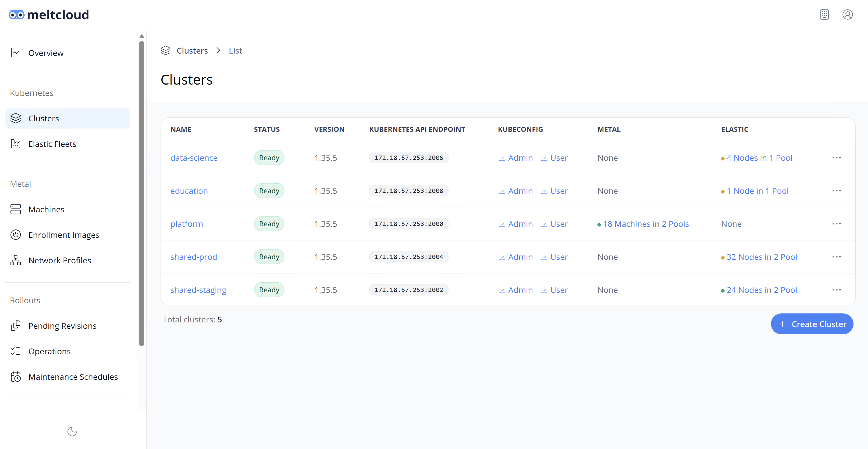Click the meltcloud logo icon
Image resolution: width=868 pixels, height=449 pixels.
16,15
